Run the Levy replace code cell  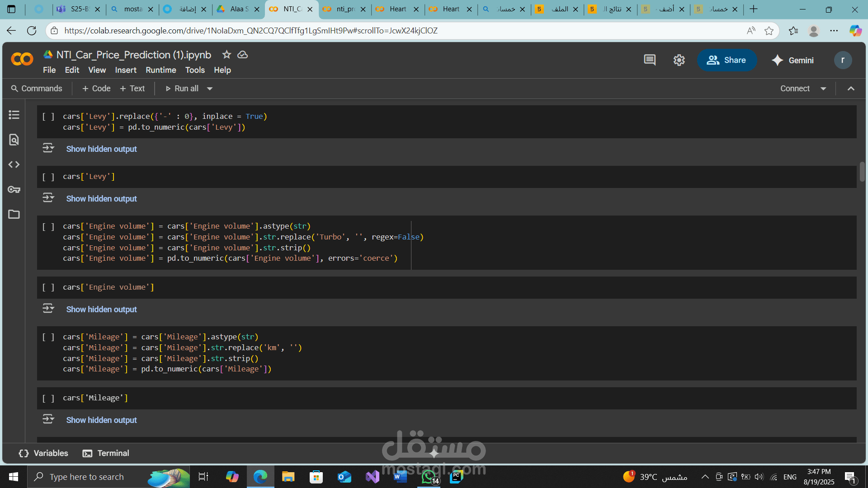48,117
